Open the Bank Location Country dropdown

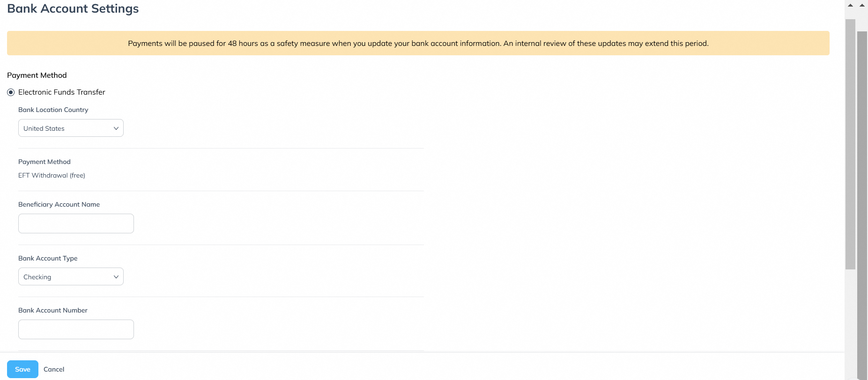71,128
